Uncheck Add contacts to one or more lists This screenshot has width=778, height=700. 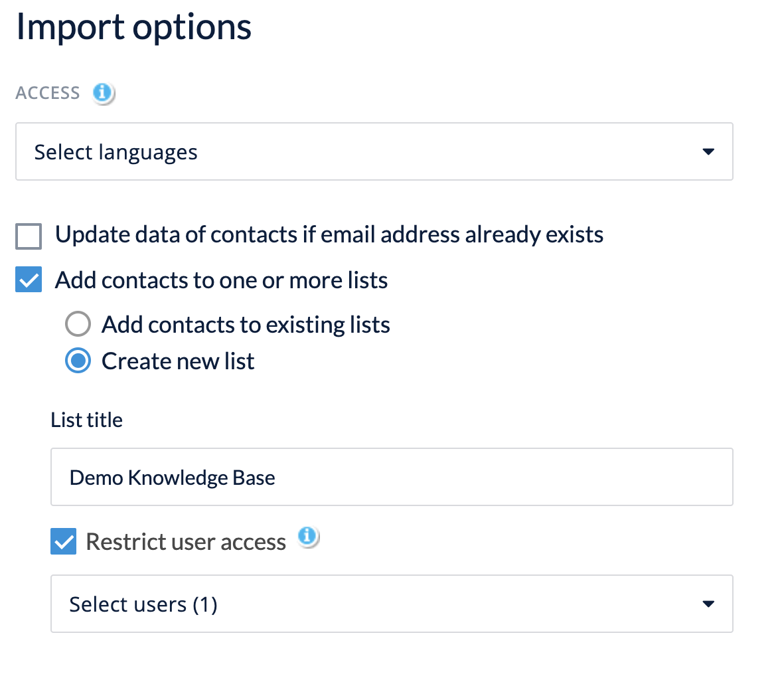coord(28,280)
